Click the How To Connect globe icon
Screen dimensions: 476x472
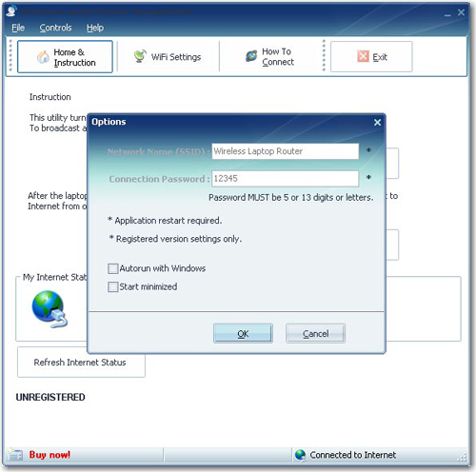click(251, 56)
